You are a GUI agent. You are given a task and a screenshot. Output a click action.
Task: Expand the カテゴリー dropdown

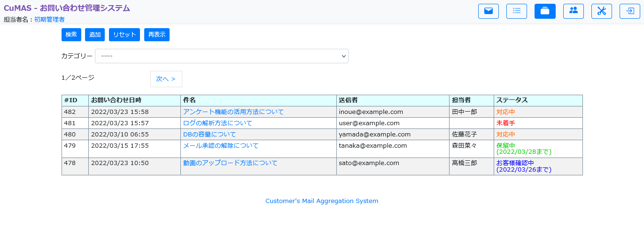coord(221,56)
